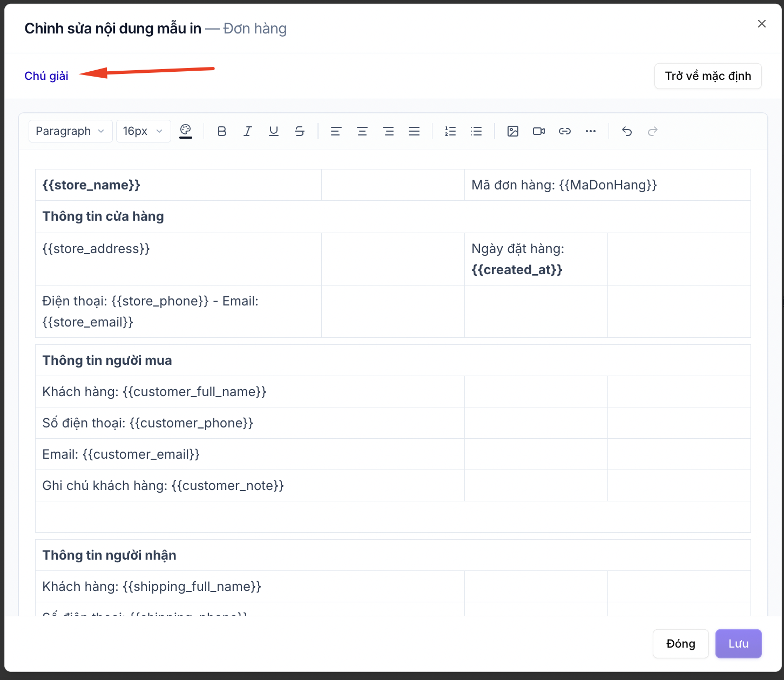Undo the last edit
The image size is (784, 680).
pyautogui.click(x=627, y=131)
